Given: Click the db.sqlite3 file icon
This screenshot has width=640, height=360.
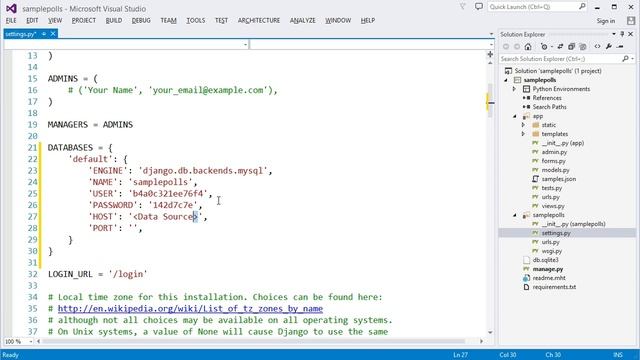Looking at the screenshot, I should point(527,260).
